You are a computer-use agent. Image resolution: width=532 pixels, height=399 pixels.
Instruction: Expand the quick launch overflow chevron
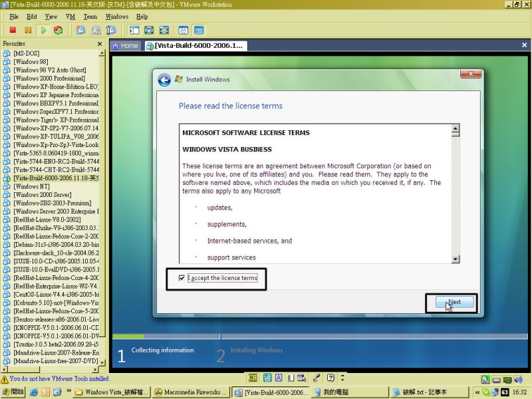(x=68, y=391)
